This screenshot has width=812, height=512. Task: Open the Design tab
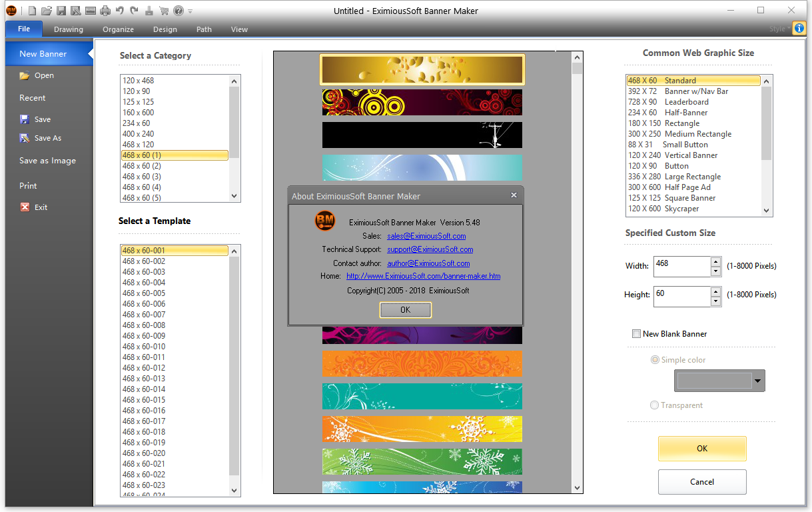tap(165, 29)
